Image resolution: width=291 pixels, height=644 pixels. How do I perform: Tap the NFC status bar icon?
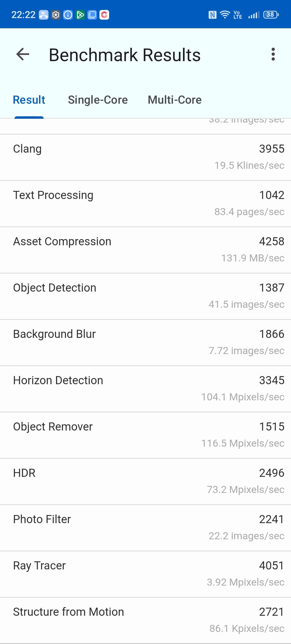pyautogui.click(x=213, y=15)
